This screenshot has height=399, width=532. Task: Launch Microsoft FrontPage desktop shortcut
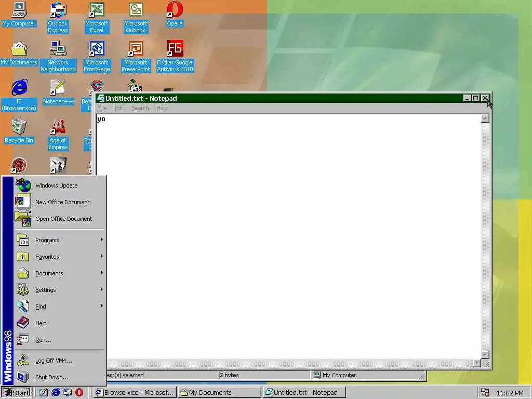point(97,57)
